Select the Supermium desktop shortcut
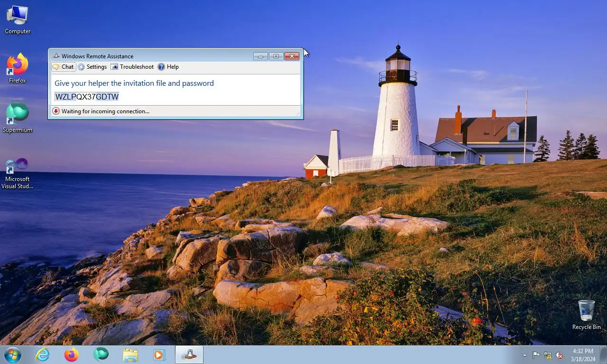 click(x=18, y=118)
